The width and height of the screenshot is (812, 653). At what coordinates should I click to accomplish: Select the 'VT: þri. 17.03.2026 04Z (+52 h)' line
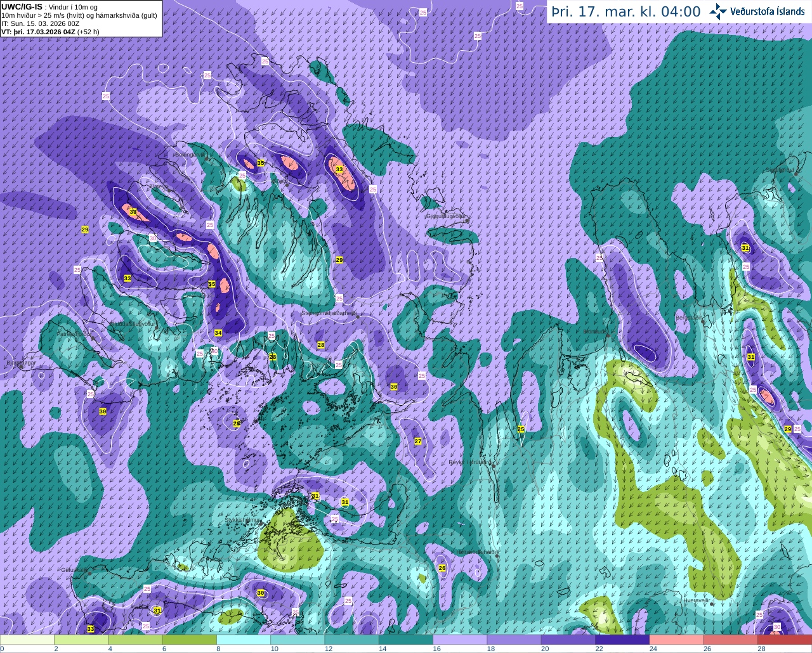click(50, 31)
